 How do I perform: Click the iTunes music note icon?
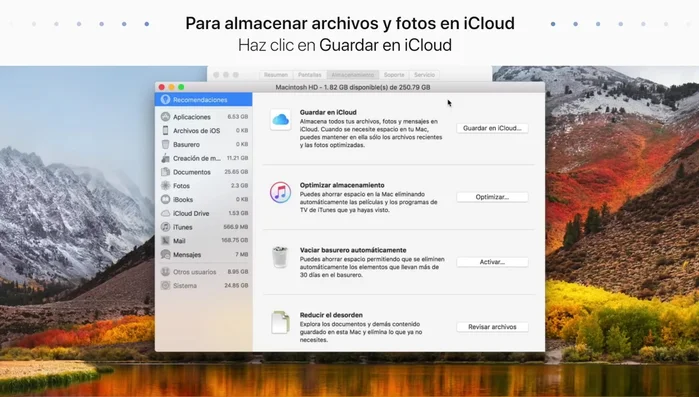280,192
